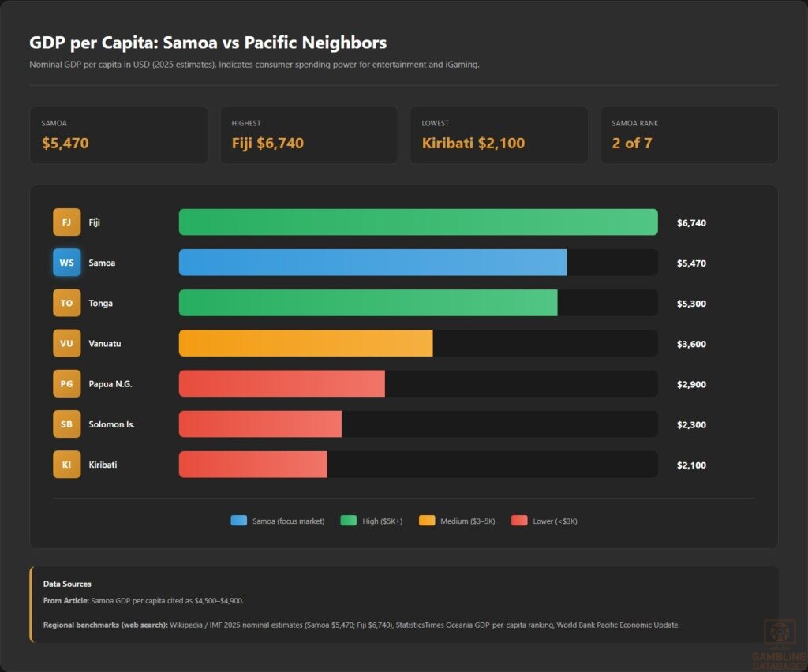This screenshot has width=808, height=672.
Task: Click the 'Samoa' row label
Action: 102,263
